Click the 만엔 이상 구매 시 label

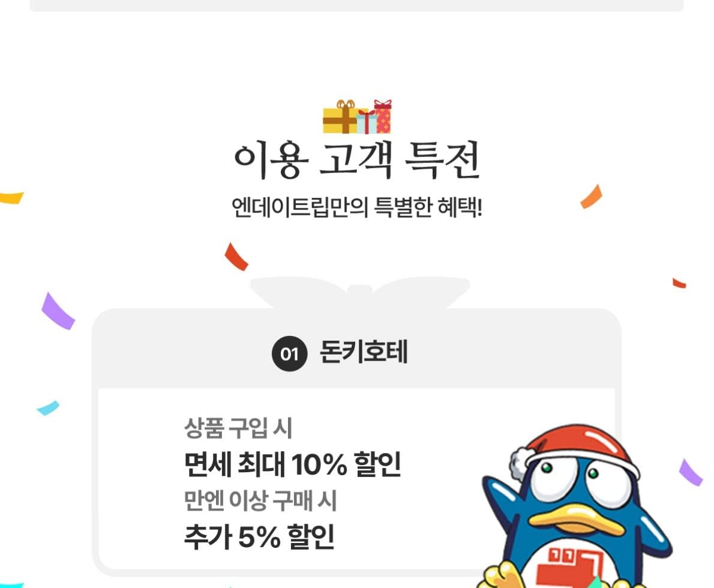point(260,500)
